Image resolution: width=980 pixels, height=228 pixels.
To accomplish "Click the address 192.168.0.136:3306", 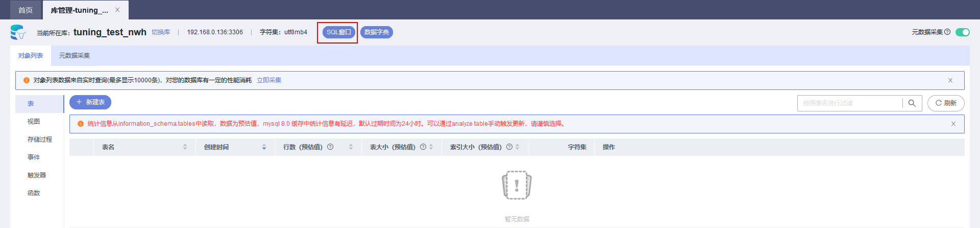I will coord(215,32).
